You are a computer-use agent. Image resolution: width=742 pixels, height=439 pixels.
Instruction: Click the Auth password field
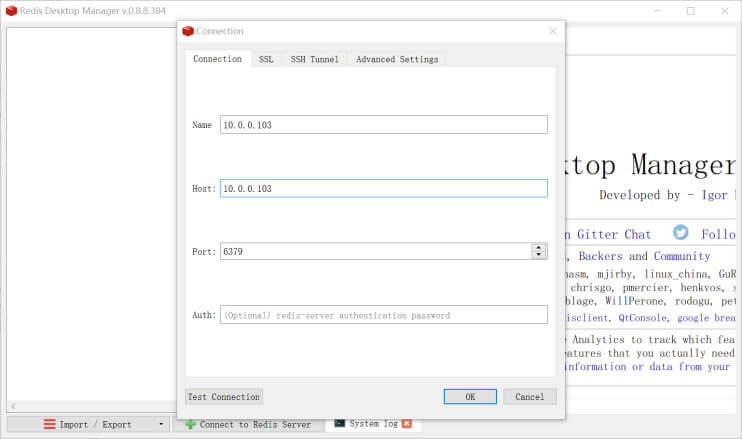point(384,315)
